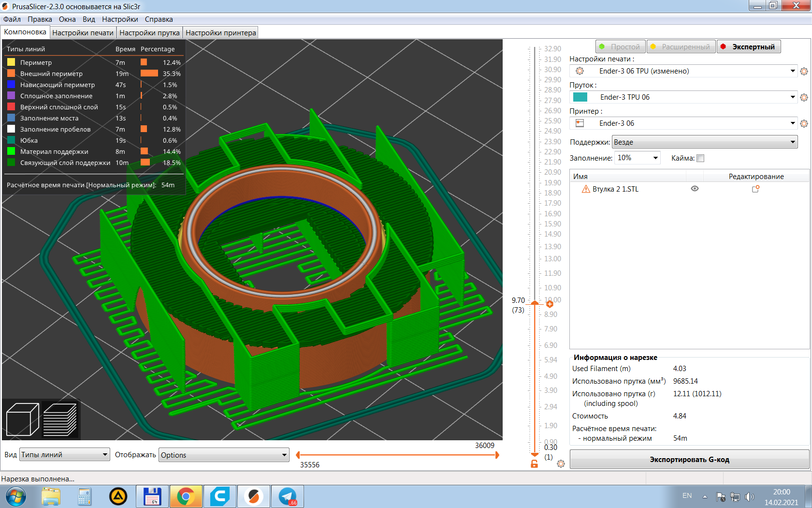Click horizontal slider left thumb at 35556
812x508 pixels.
pyautogui.click(x=298, y=455)
